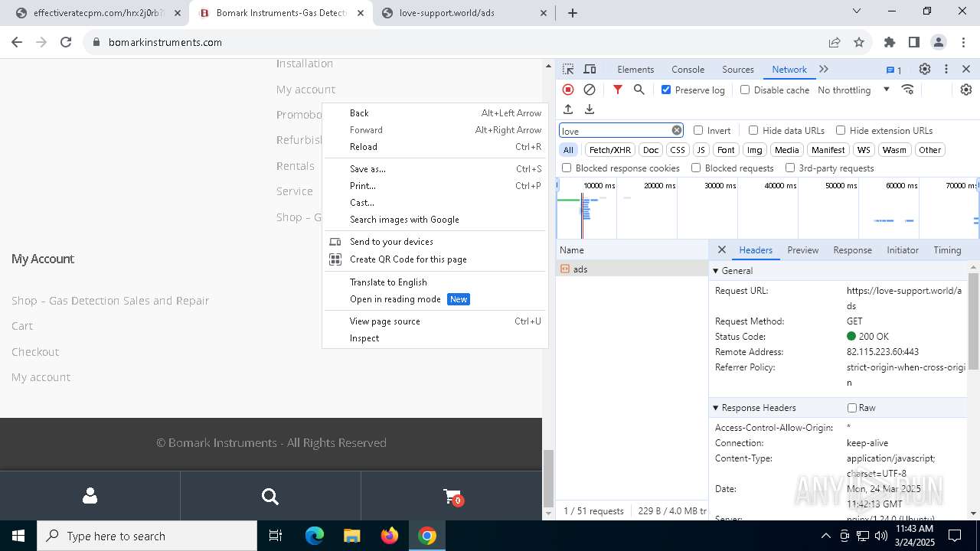Reload the page in Chrome

pos(66,42)
